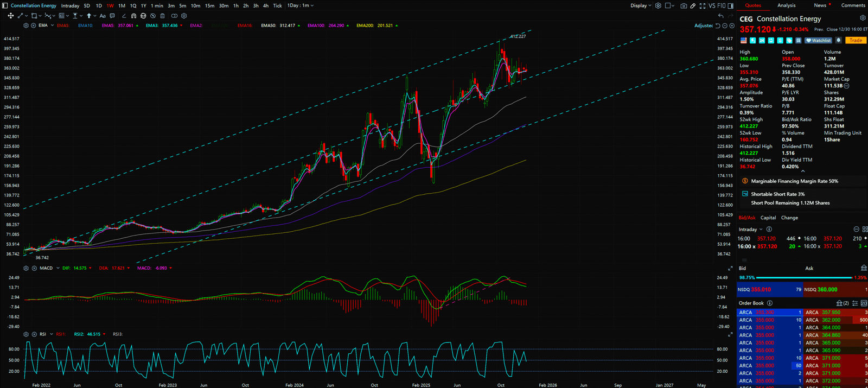The height and width of the screenshot is (388, 868).
Task: Open the Intraday dropdown in trades section
Action: click(750, 229)
